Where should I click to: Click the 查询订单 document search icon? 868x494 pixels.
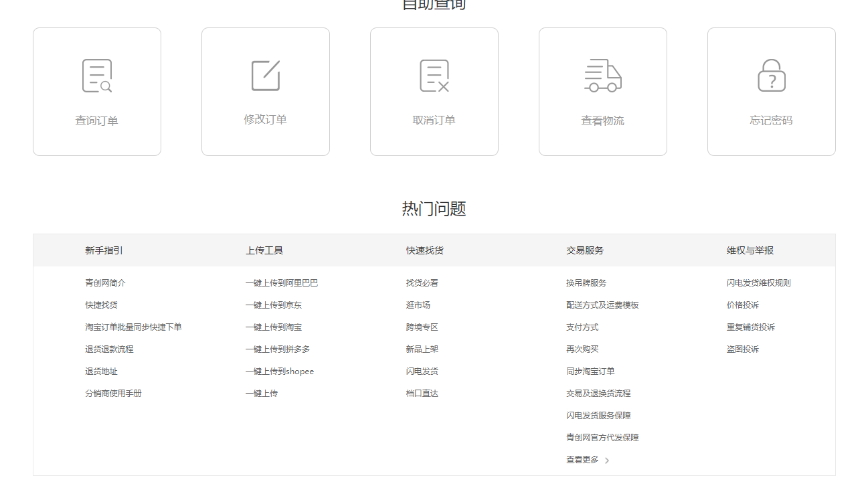pos(97,76)
